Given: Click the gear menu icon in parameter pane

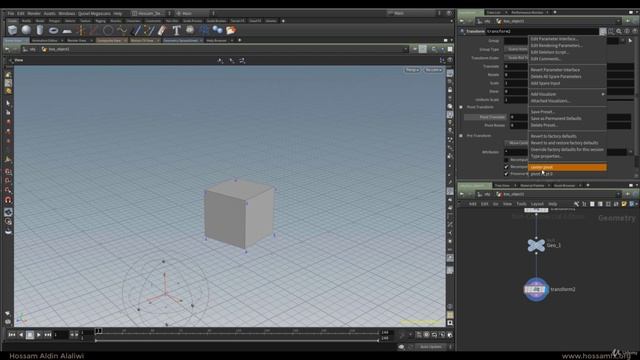Looking at the screenshot, I should coord(603,31).
